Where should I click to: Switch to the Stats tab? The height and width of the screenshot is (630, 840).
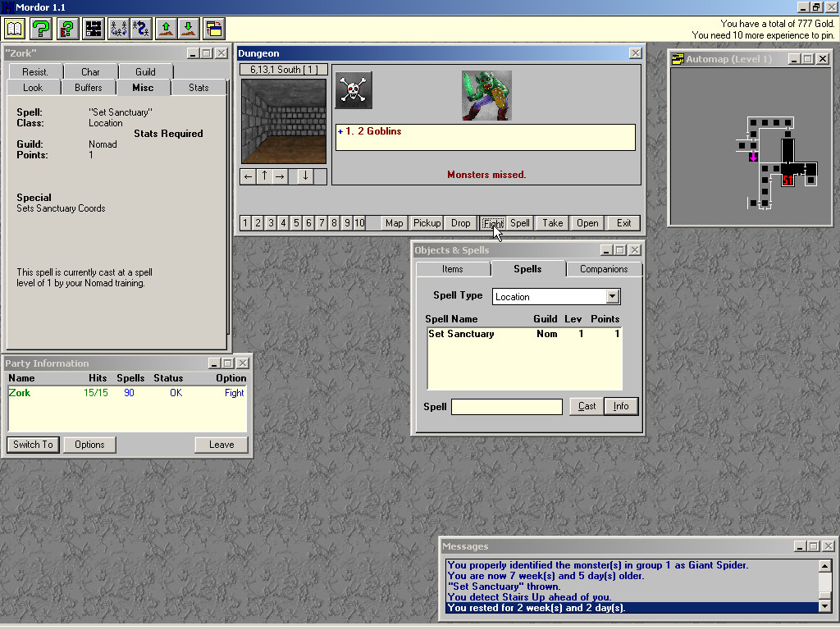[199, 88]
